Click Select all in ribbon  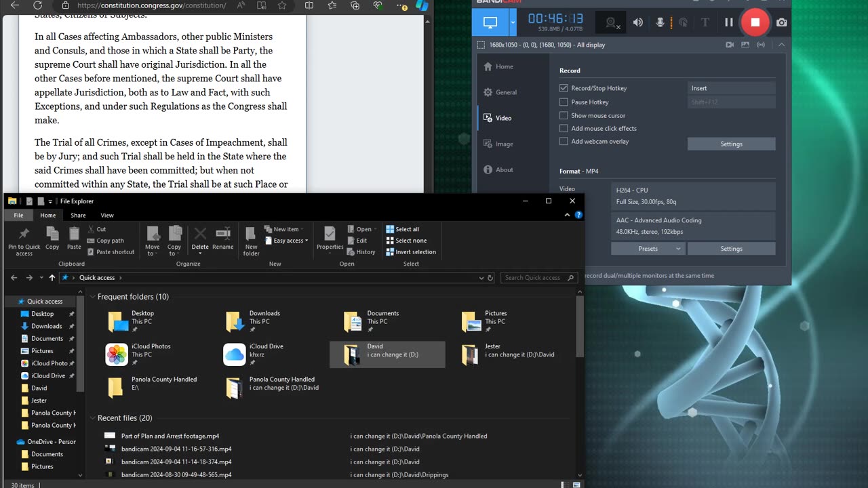tap(402, 229)
